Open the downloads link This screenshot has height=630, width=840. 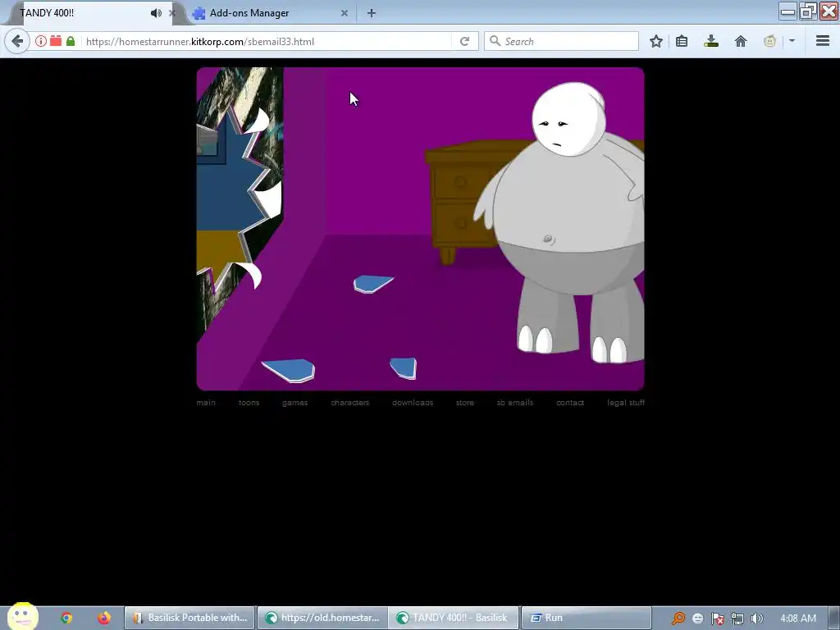[x=413, y=403]
